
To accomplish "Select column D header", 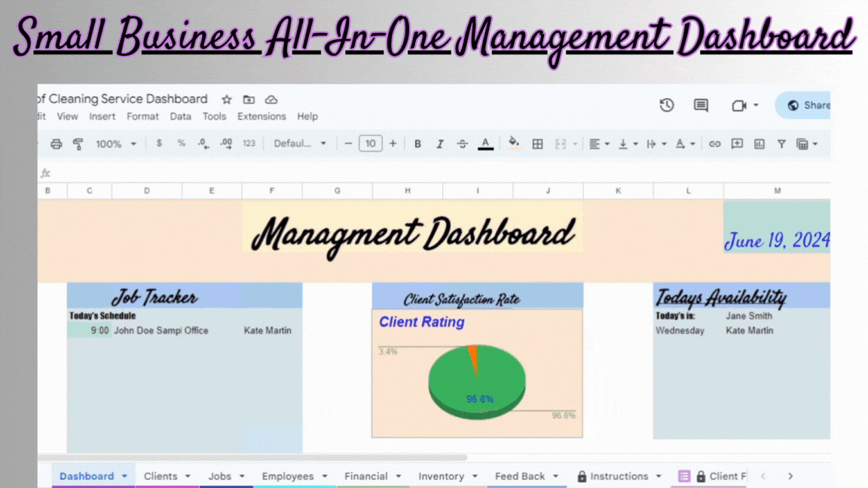I will [x=147, y=191].
